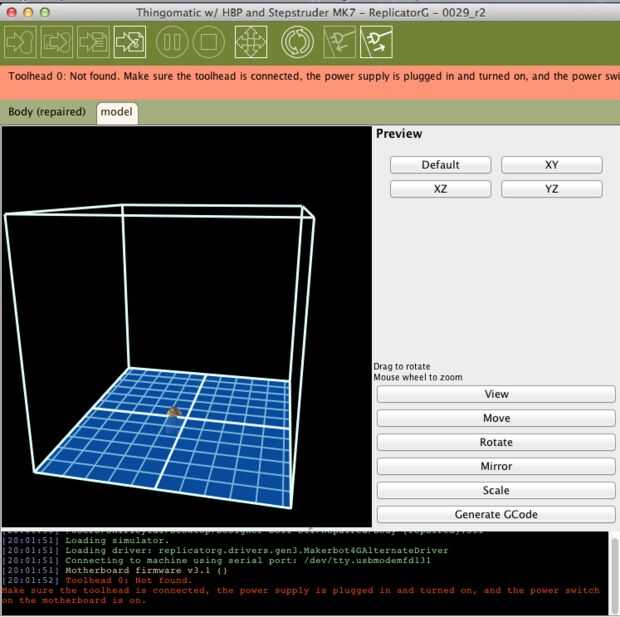Click the Connect to machine icon
Viewport: 620px width, 617px height.
tap(340, 42)
